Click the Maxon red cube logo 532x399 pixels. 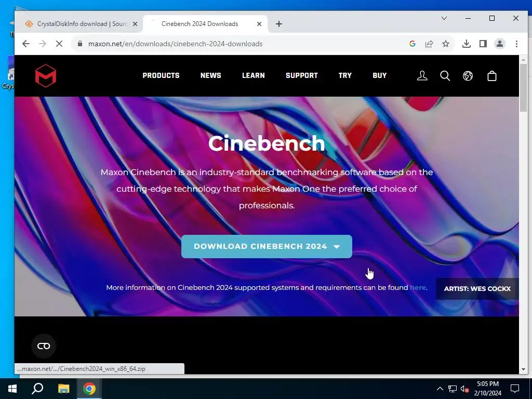pos(46,76)
